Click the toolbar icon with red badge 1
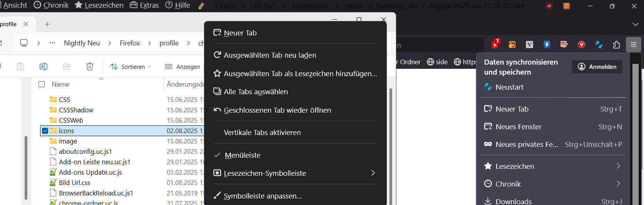644x205 pixels. click(495, 44)
